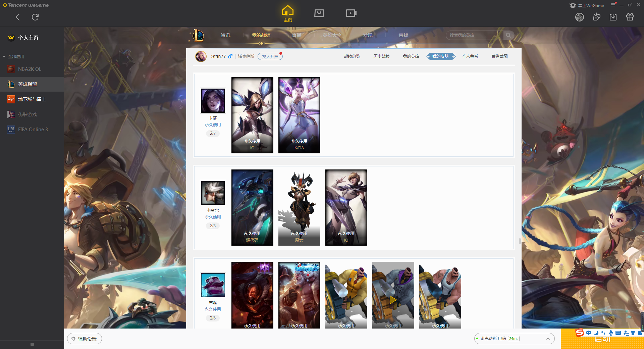Select 地下城与勇士 in the sidebar
This screenshot has width=644, height=349.
(x=32, y=99)
